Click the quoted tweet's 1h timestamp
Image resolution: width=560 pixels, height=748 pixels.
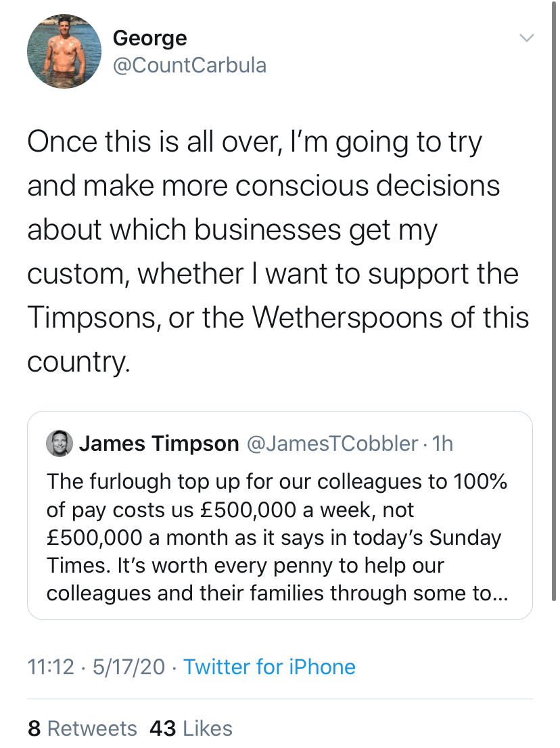click(x=442, y=443)
